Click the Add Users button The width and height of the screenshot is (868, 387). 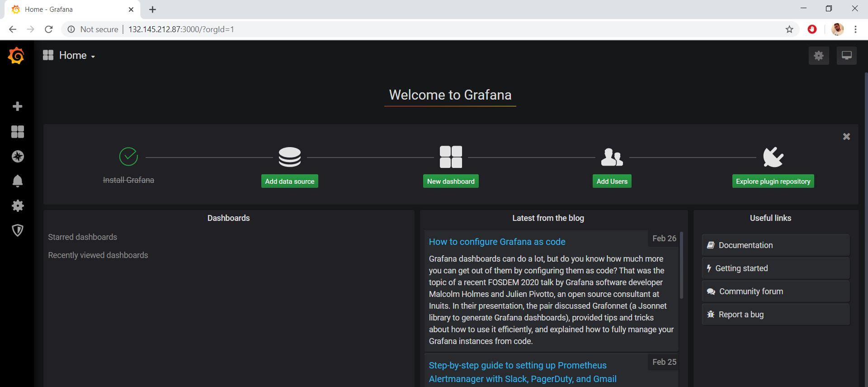[612, 181]
